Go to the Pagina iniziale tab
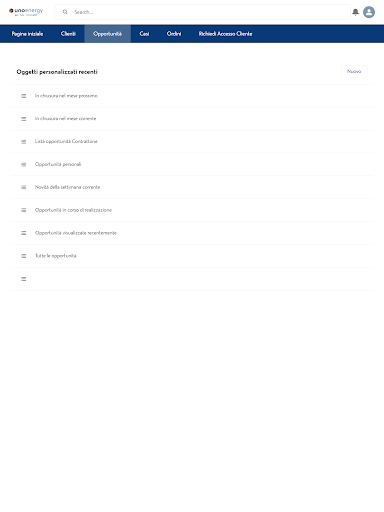Image resolution: width=384 pixels, height=512 pixels. [27, 34]
